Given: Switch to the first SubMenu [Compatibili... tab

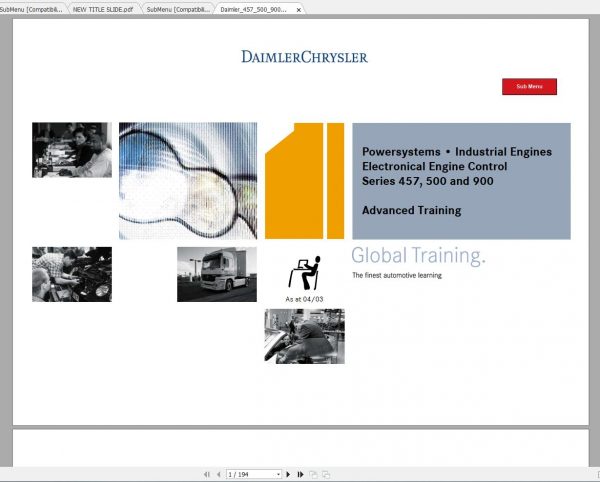Looking at the screenshot, I should coord(31,10).
